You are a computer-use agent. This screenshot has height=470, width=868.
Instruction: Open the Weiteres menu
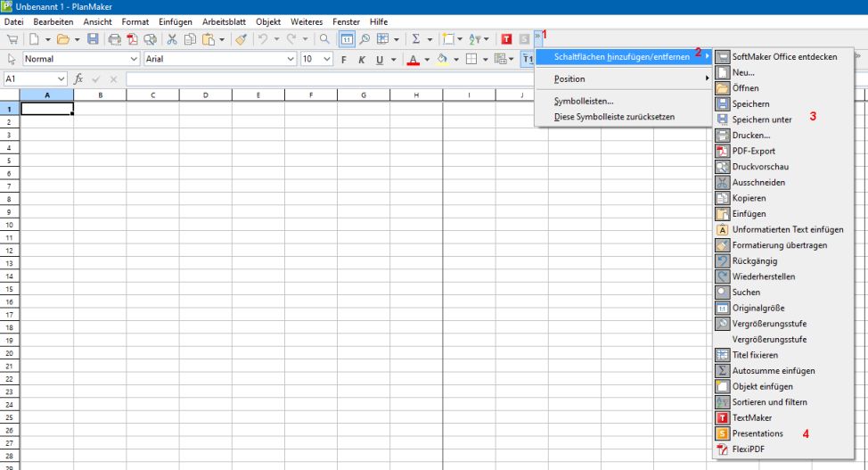(307, 22)
